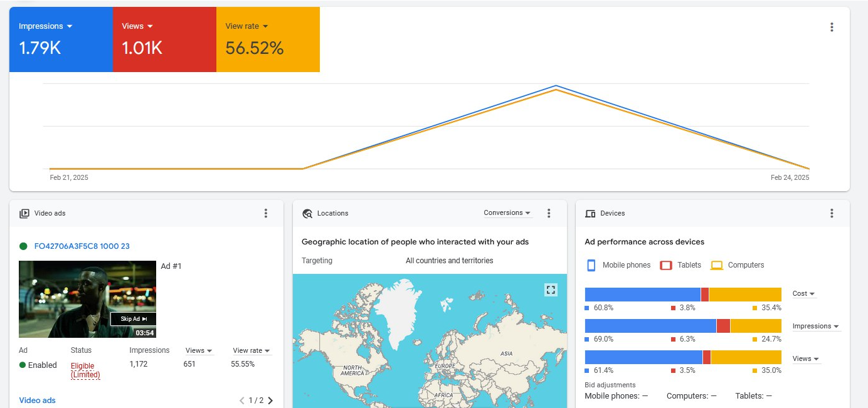This screenshot has height=408, width=868.
Task: Sort by View rate column in ad table
Action: tap(251, 350)
